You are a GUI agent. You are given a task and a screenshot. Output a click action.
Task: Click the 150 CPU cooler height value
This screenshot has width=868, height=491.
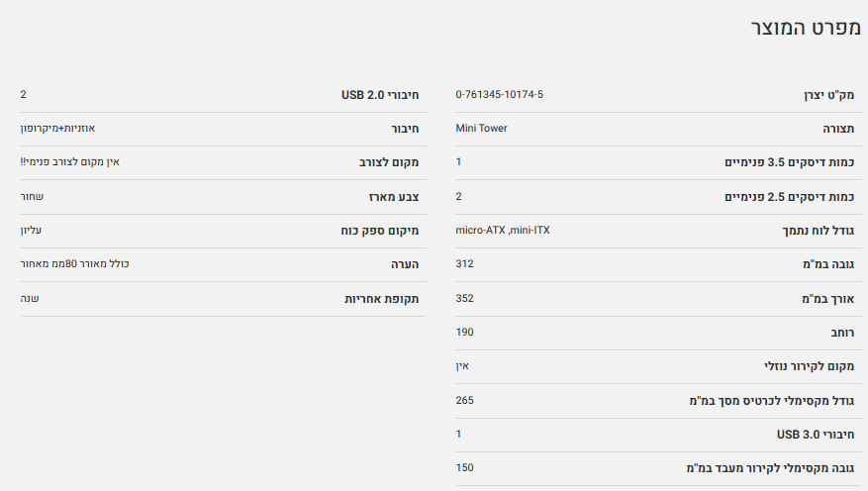tap(464, 467)
